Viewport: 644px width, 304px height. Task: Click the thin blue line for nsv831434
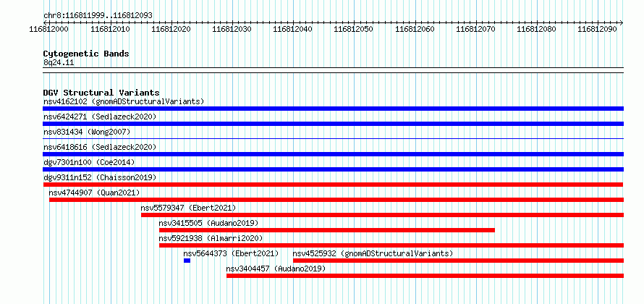point(333,139)
